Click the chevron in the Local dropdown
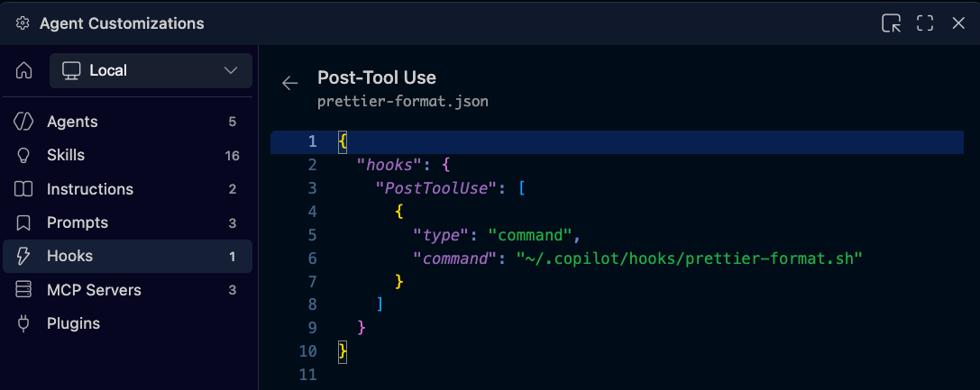Viewport: 980px width, 390px height. pyautogui.click(x=231, y=70)
